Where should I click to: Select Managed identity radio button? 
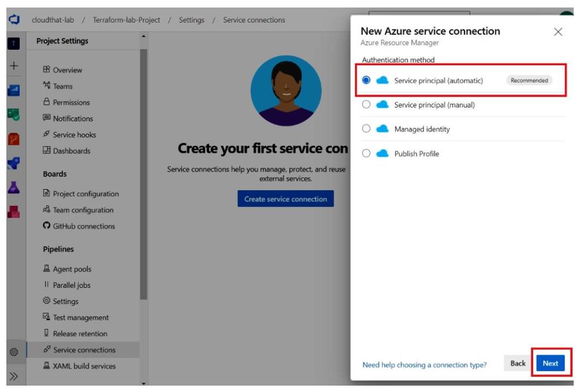coord(366,129)
